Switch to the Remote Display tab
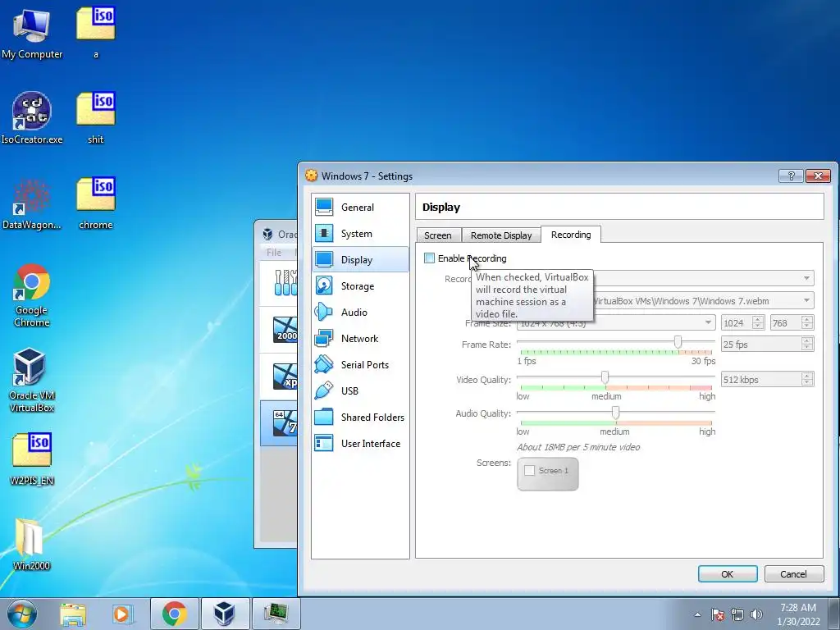Viewport: 840px width, 630px height. [x=501, y=235]
